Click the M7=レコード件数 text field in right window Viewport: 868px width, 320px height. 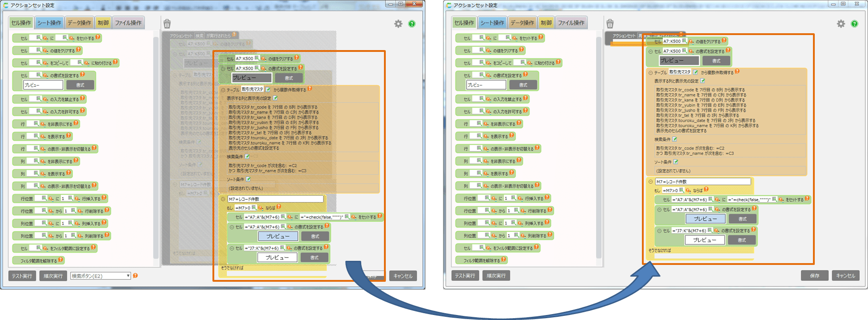coord(702,182)
